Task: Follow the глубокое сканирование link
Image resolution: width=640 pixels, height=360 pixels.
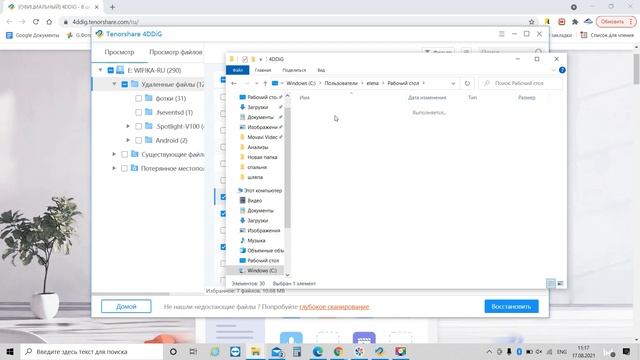Action: tap(334, 307)
